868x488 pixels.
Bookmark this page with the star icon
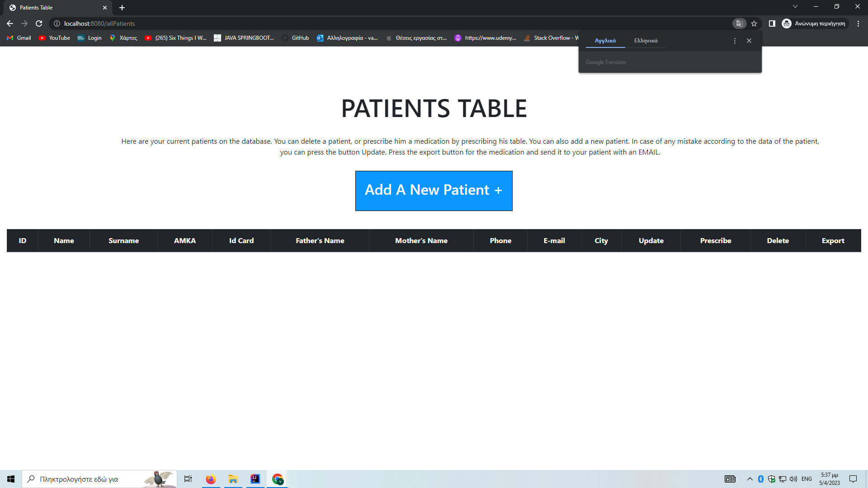pyautogui.click(x=754, y=23)
